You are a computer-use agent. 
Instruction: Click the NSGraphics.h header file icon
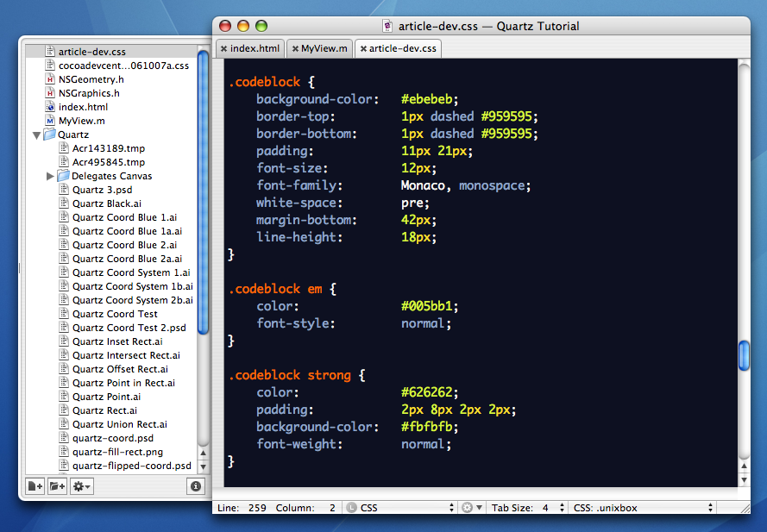tap(49, 92)
